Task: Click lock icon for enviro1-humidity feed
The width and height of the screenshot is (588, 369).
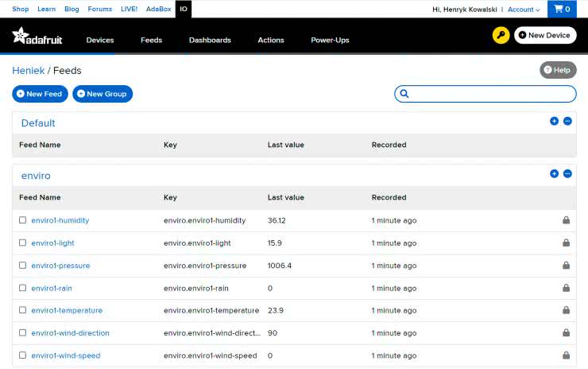Action: 566,220
